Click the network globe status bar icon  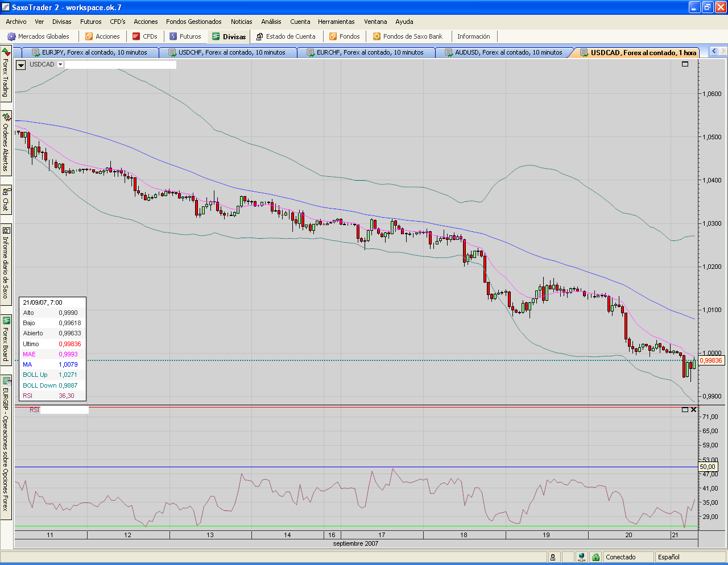tap(581, 557)
